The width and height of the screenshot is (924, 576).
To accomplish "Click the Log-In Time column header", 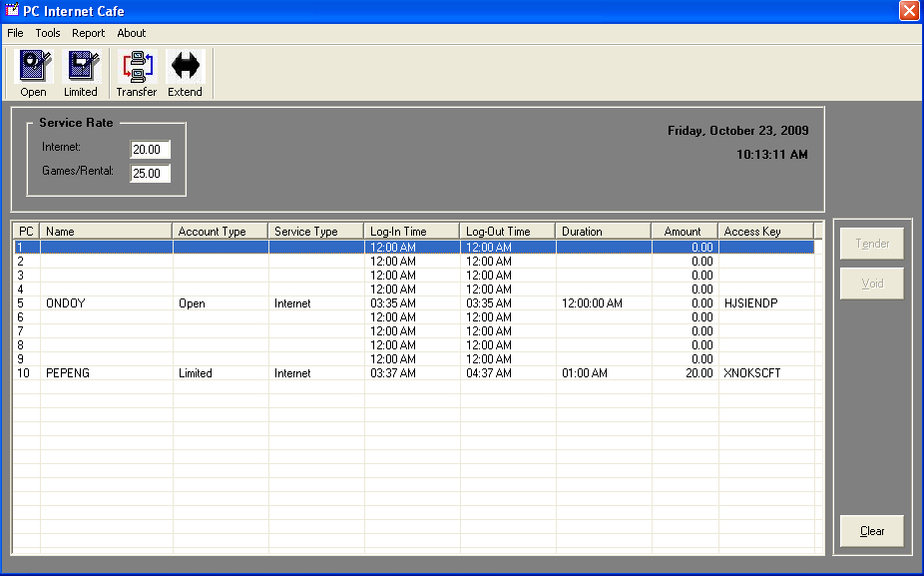I will (411, 232).
